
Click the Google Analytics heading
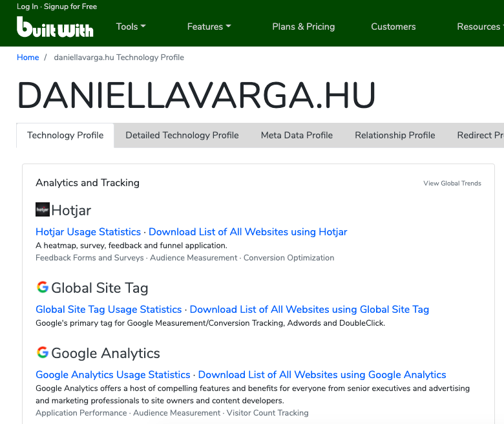[x=105, y=354]
